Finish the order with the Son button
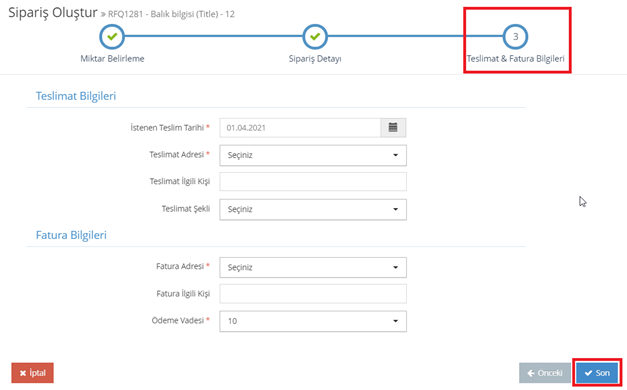 click(x=597, y=373)
